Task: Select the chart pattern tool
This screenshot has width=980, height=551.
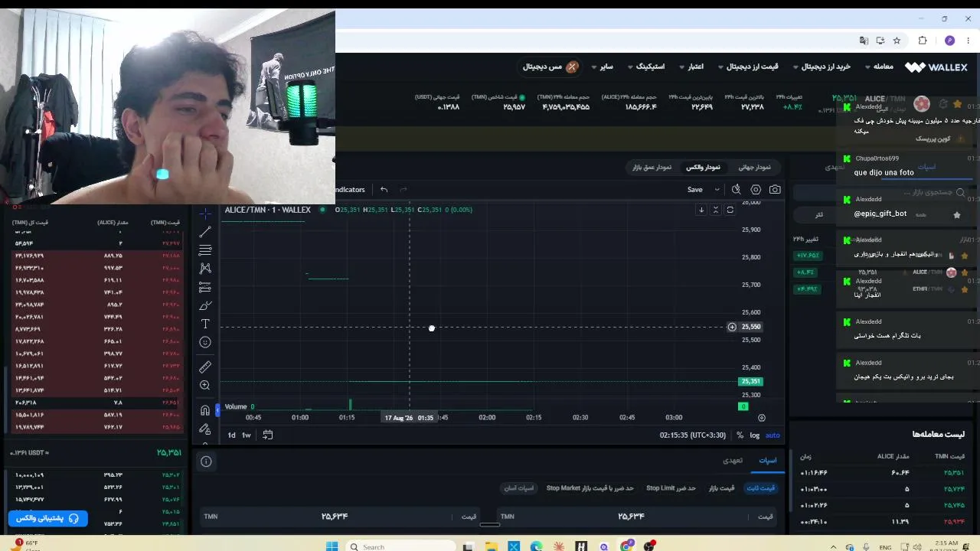Action: pyautogui.click(x=205, y=269)
